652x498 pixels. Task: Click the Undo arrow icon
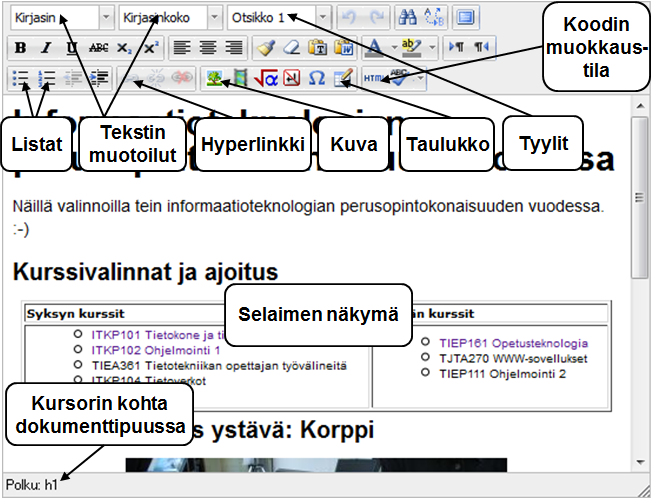tap(349, 17)
